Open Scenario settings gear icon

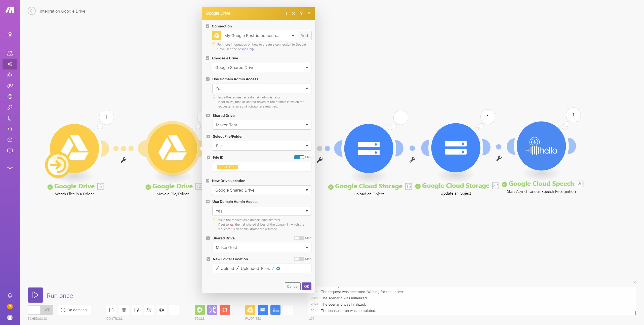pyautogui.click(x=124, y=310)
